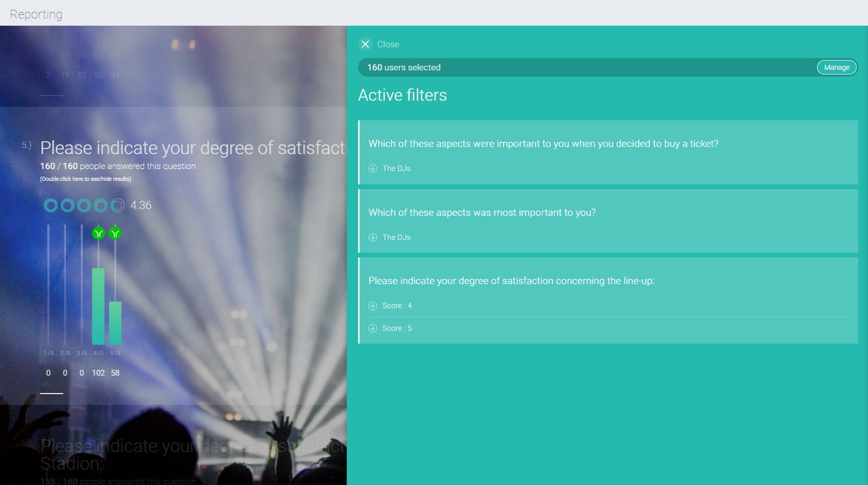Click the partially filled fifth rating circle
The height and width of the screenshot is (485, 868).
117,205
